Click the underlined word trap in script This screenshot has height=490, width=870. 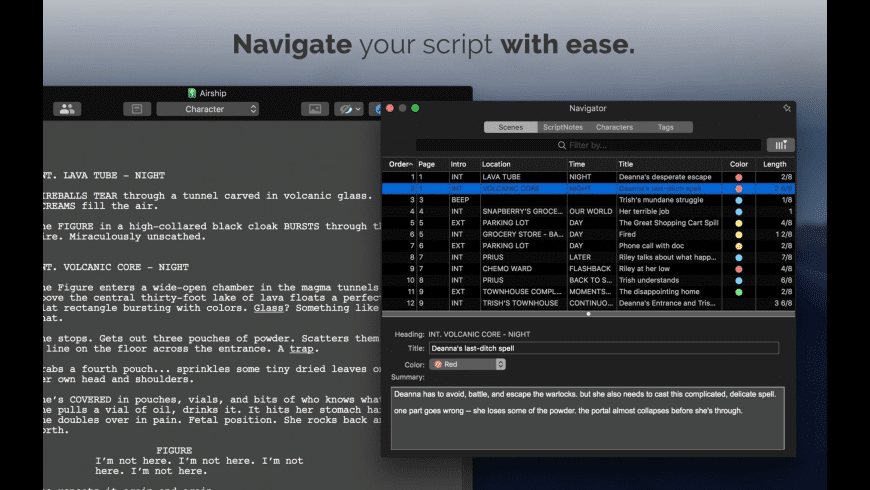(301, 349)
